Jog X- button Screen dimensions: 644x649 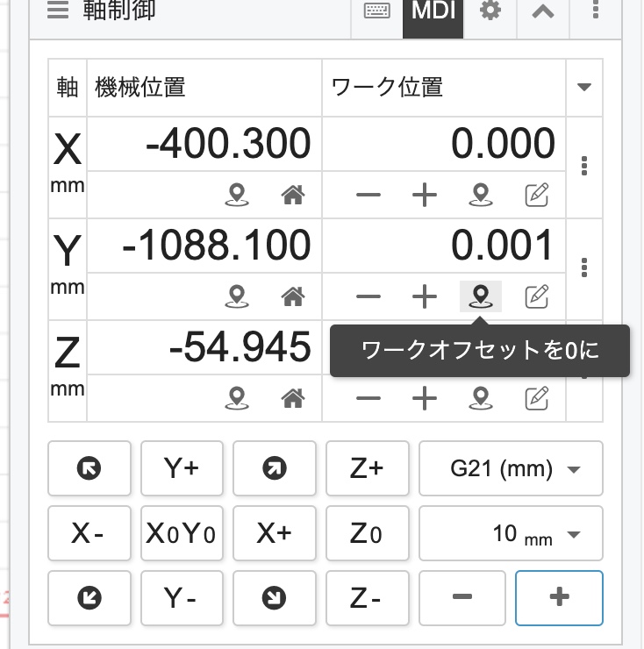[x=89, y=533]
